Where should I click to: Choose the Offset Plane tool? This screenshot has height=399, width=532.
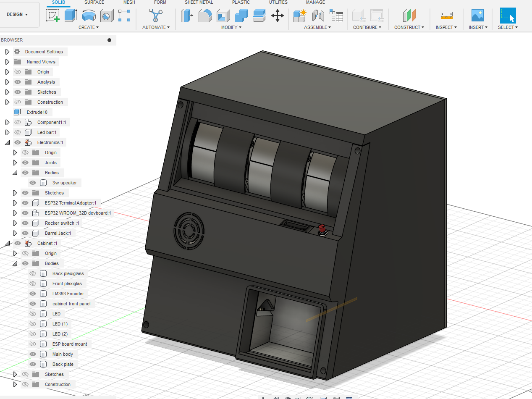(x=409, y=16)
